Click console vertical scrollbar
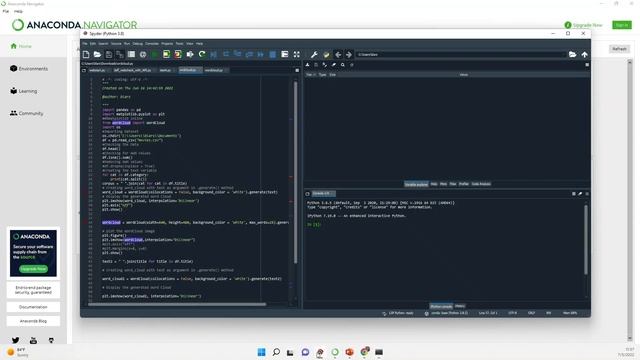Image resolution: width=640 pixels, height=360 pixels. (x=586, y=239)
